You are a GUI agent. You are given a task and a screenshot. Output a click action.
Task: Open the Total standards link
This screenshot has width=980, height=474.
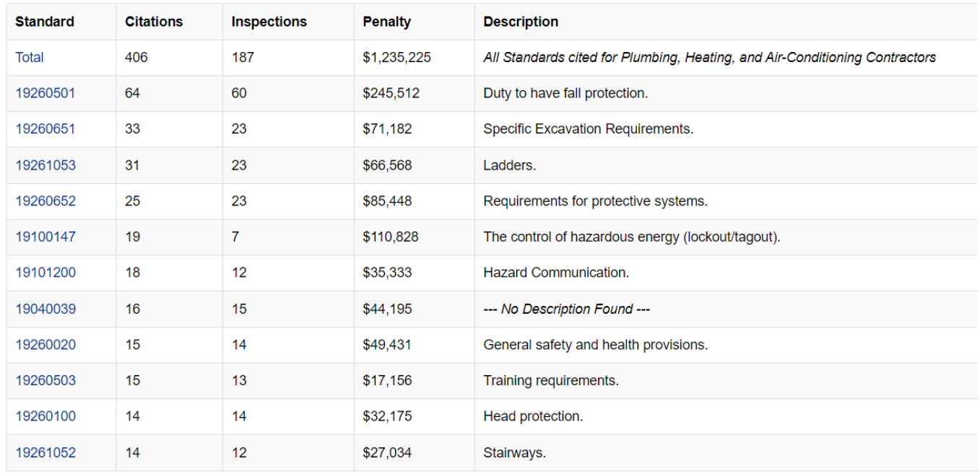30,58
